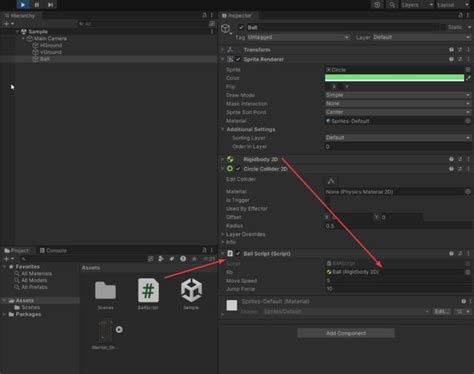
Task: Open Rigidbody 2D kebab menu
Action: pyautogui.click(x=468, y=159)
